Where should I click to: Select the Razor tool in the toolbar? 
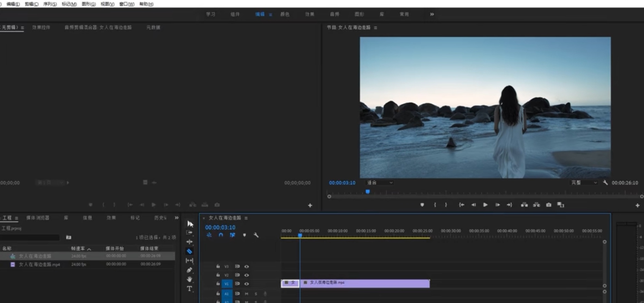(189, 251)
